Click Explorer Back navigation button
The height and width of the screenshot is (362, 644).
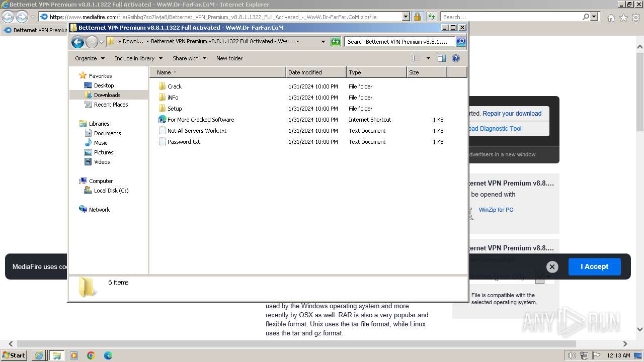(x=77, y=42)
